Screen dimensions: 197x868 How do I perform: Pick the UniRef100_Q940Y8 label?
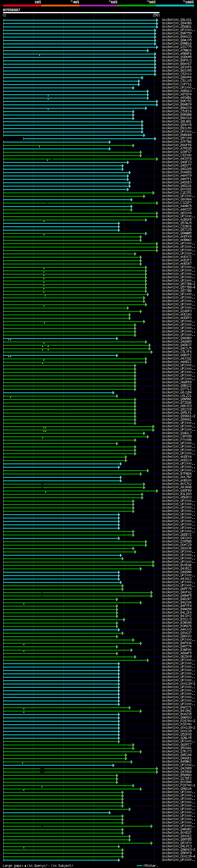(177, 125)
